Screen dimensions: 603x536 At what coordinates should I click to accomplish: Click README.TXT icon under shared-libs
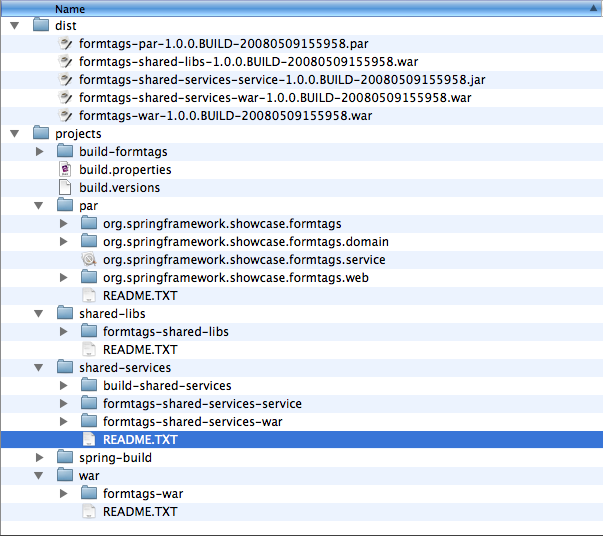pyautogui.click(x=89, y=349)
